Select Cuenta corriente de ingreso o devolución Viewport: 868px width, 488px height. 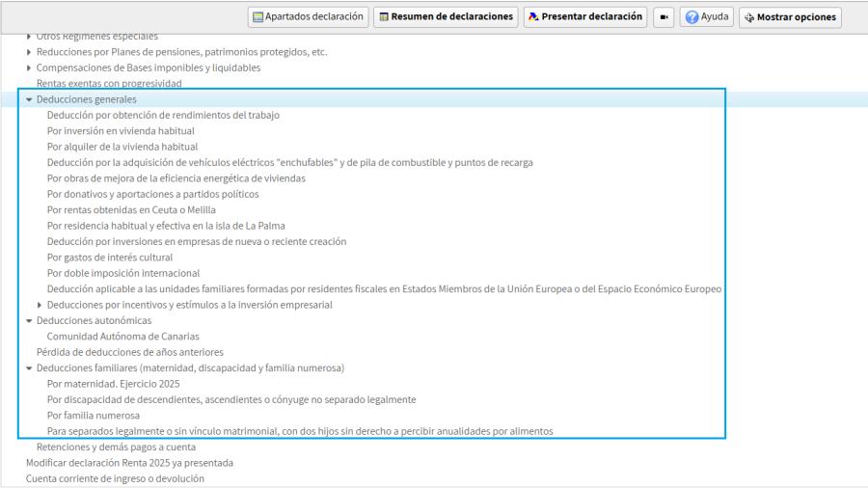point(115,478)
